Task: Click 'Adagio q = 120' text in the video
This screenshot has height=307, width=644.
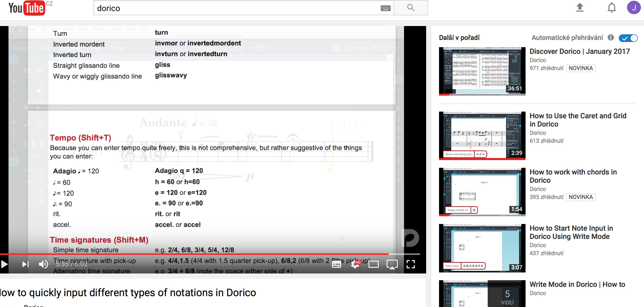Action: click(x=179, y=171)
